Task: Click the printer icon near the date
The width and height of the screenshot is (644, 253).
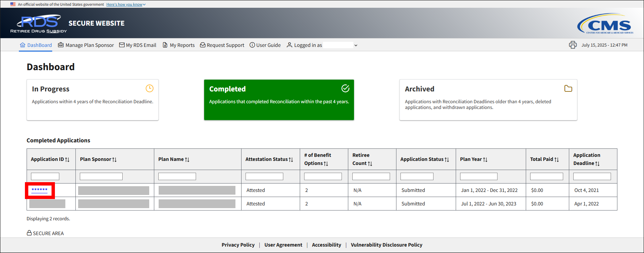Action: pos(573,45)
